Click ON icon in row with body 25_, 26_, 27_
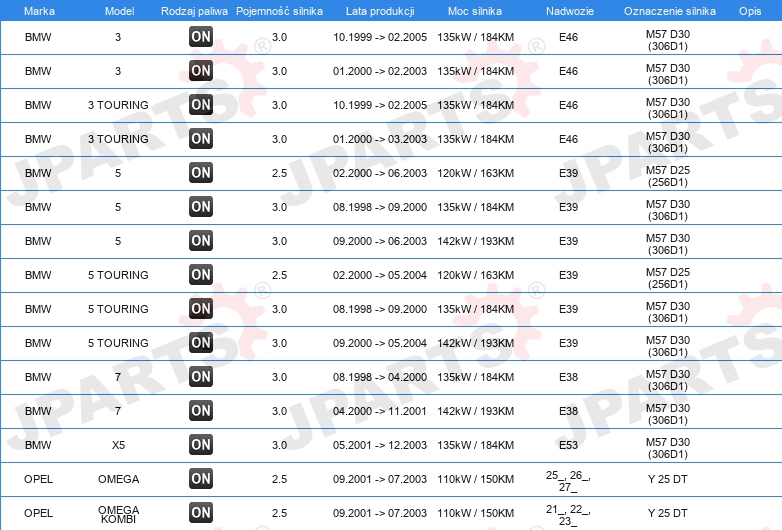The image size is (782, 530). (x=201, y=478)
